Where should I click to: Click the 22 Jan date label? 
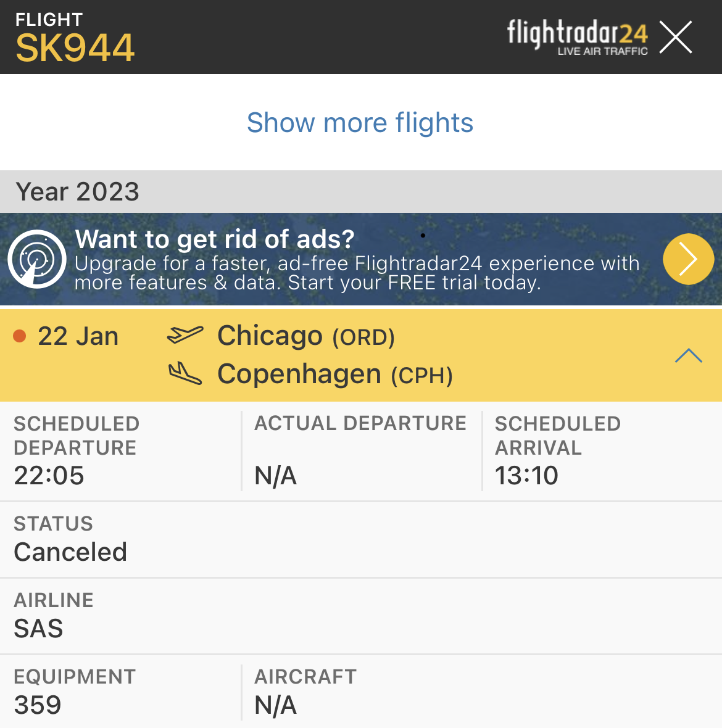(78, 336)
